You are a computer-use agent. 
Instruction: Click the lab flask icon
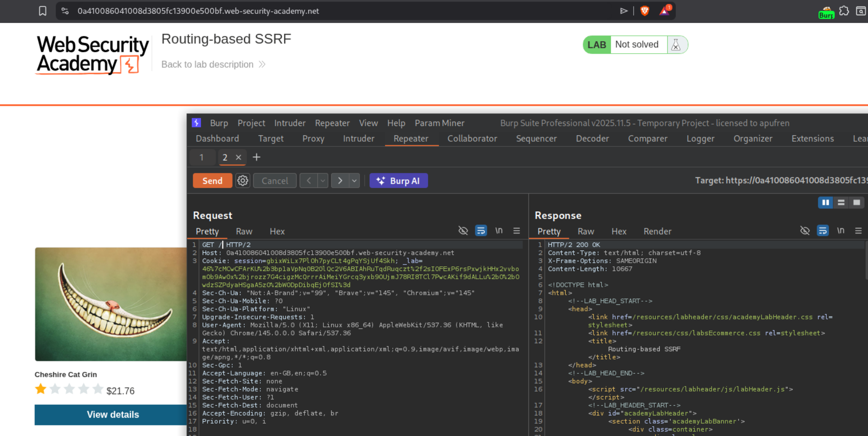pos(676,45)
